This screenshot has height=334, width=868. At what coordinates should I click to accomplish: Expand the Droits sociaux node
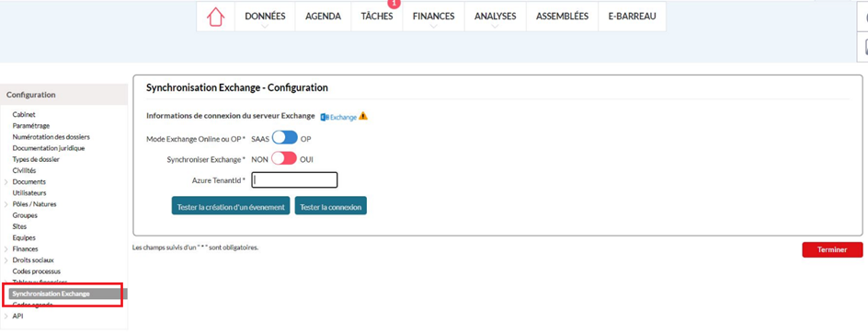coord(6,259)
